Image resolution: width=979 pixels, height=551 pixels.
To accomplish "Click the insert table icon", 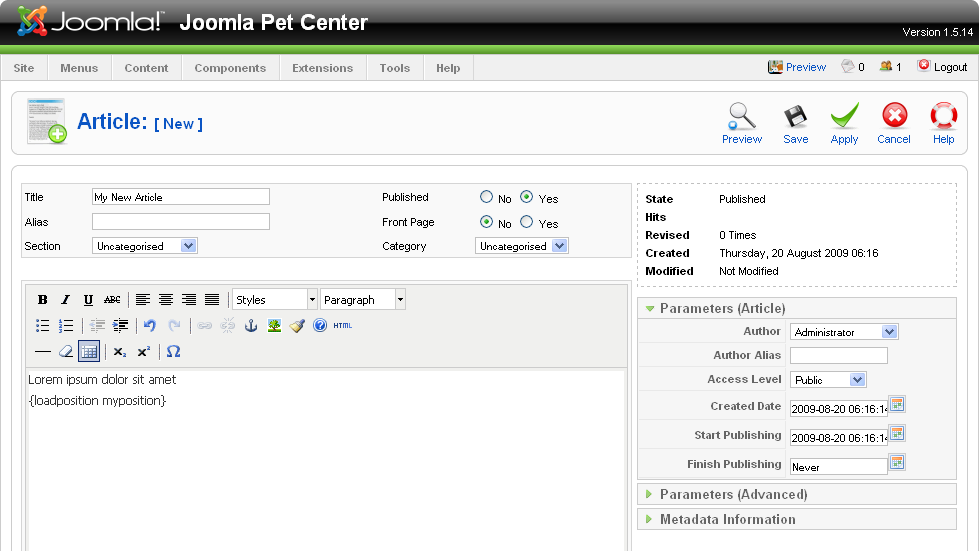I will [x=89, y=352].
